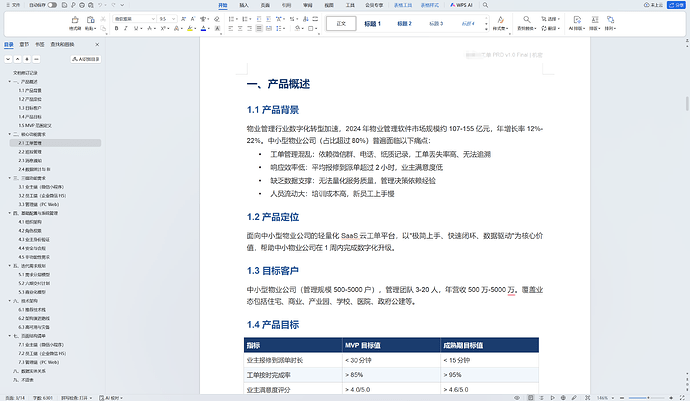Open the WPS AI tab
The image size is (690, 401).
coord(461,5)
